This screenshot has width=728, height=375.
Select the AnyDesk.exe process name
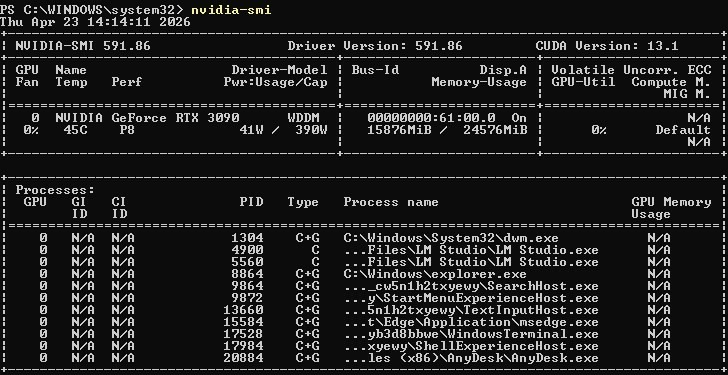point(471,358)
